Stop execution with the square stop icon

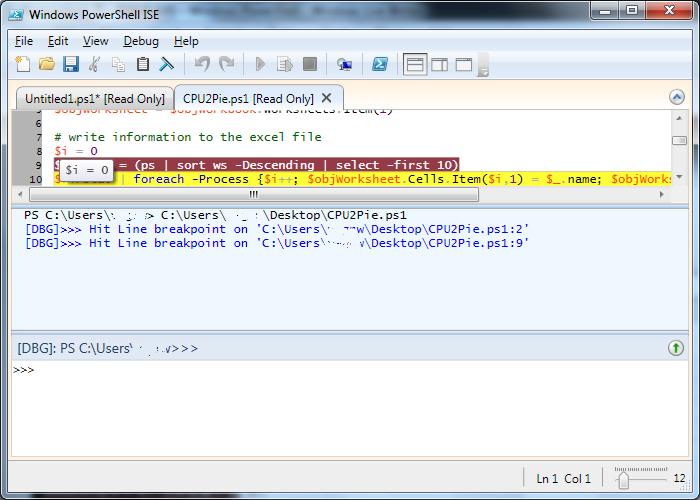(x=310, y=64)
